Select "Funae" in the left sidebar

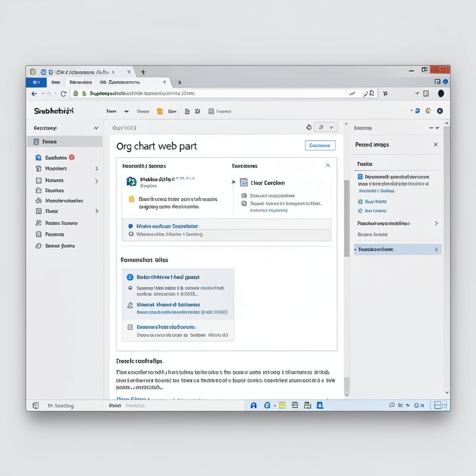click(65, 141)
